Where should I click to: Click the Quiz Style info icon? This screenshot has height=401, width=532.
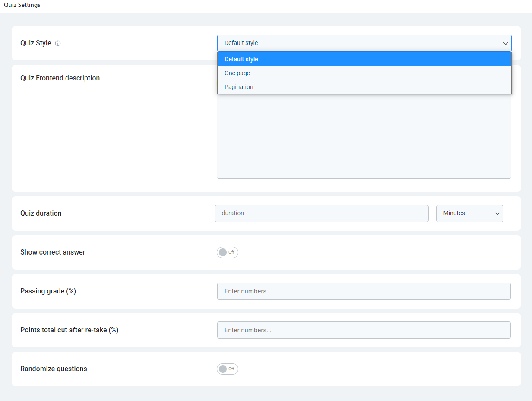coord(58,43)
